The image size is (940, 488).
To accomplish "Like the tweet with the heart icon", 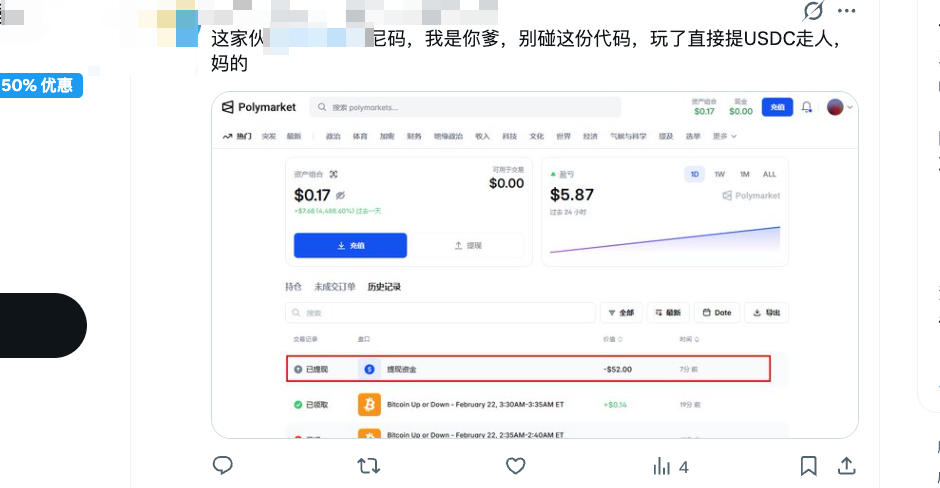I will pos(515,466).
